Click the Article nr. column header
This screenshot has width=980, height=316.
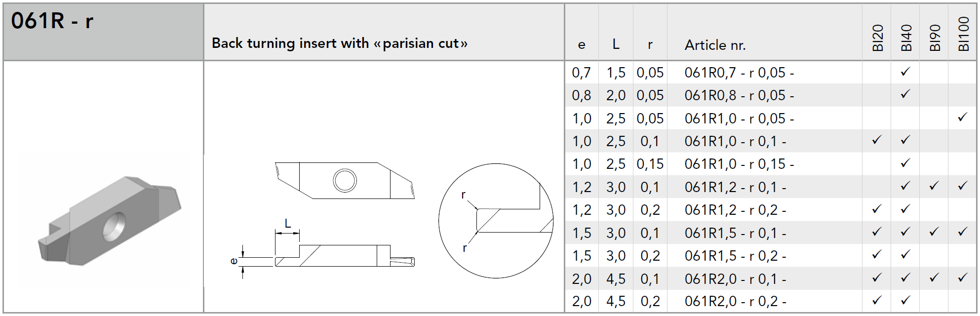pyautogui.click(x=715, y=45)
